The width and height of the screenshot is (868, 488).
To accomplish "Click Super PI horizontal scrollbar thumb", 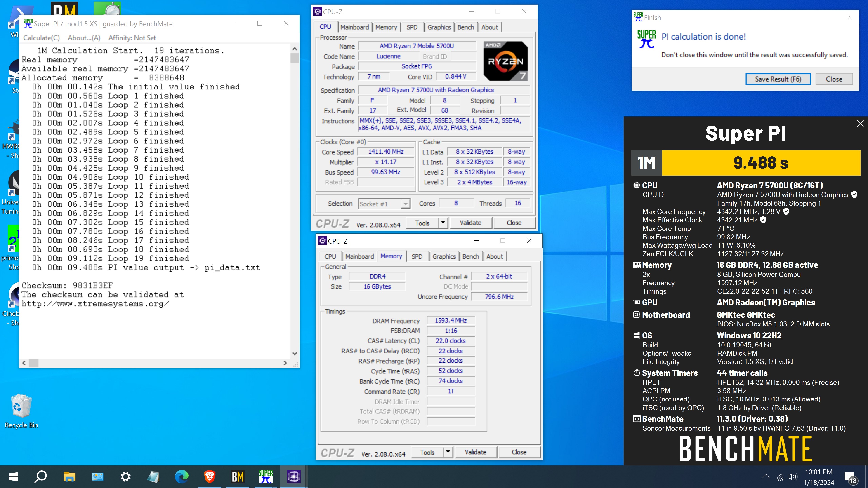I will [x=33, y=363].
